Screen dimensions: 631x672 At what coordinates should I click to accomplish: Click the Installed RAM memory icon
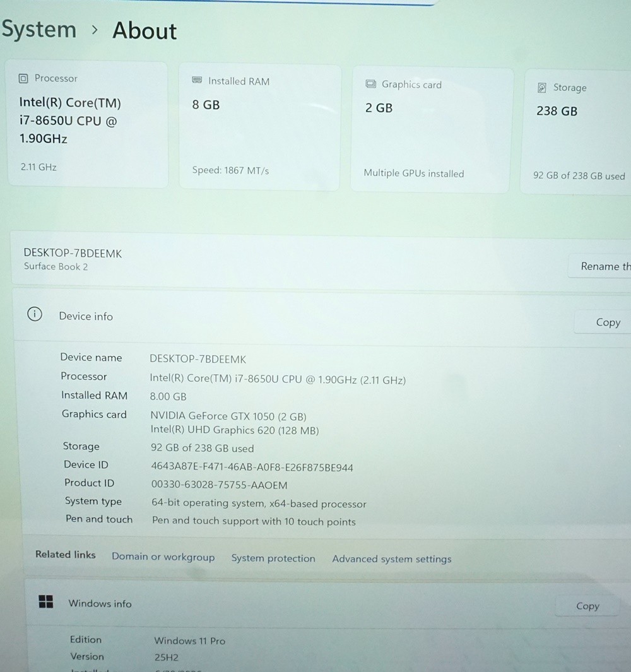[197, 80]
